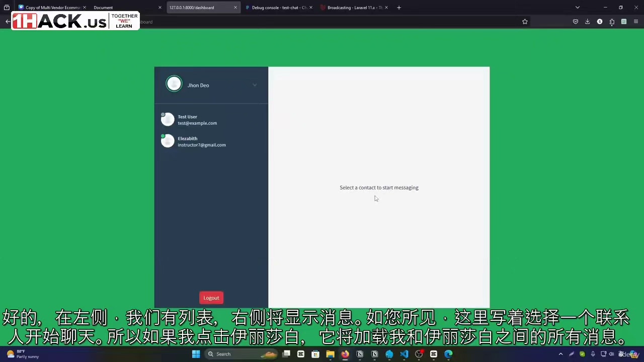Close the 127.0.0.1:8000/dashboard tab
The image size is (644, 362).
click(235, 8)
